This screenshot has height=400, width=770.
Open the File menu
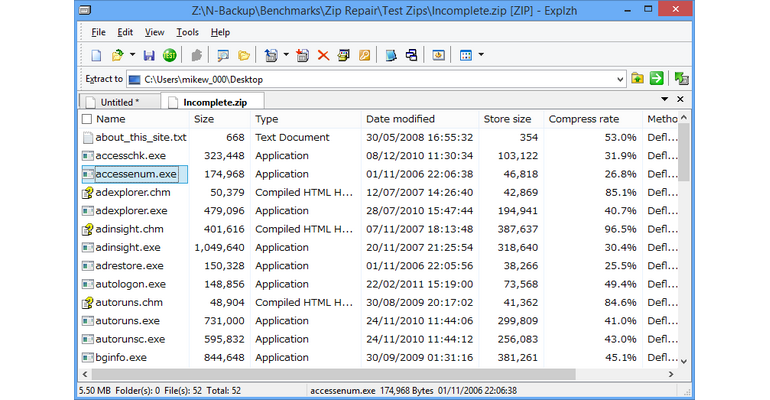[x=98, y=32]
